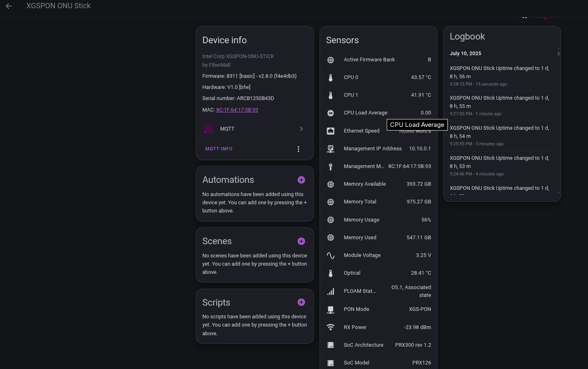
Task: Click the CPU 1 thermometer icon
Action: click(x=331, y=95)
